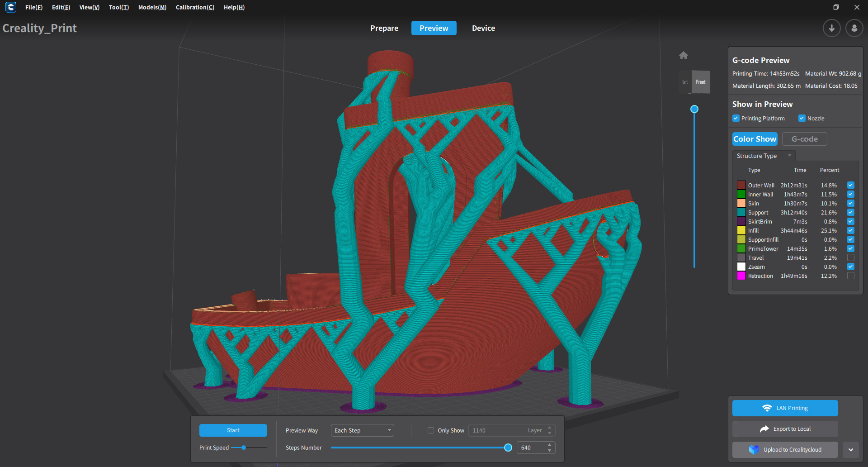868x467 pixels.
Task: Open the View menu
Action: pyautogui.click(x=90, y=7)
